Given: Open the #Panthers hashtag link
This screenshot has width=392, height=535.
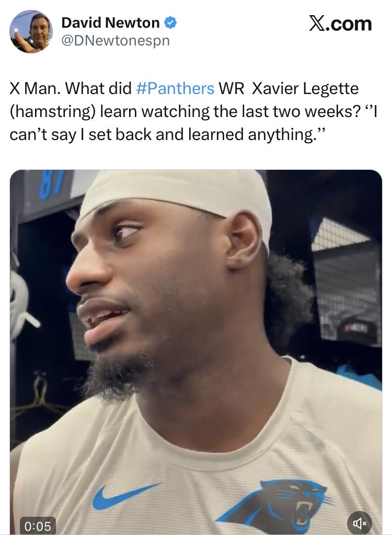Looking at the screenshot, I should coord(175,88).
